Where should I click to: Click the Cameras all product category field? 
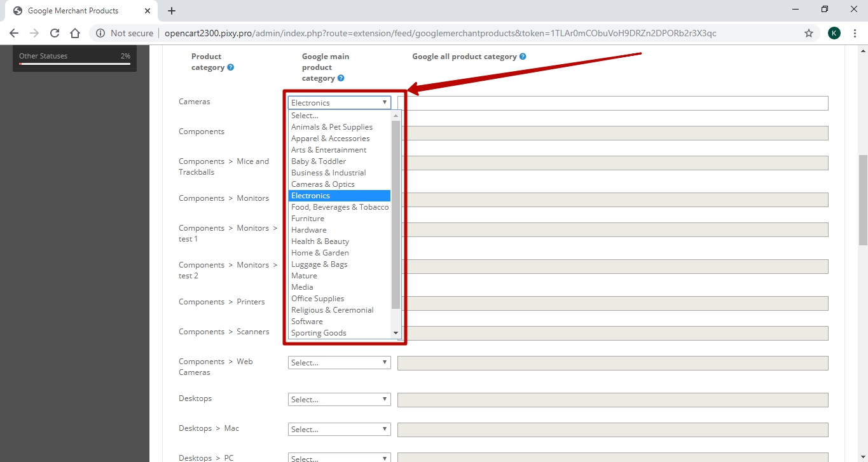[613, 103]
